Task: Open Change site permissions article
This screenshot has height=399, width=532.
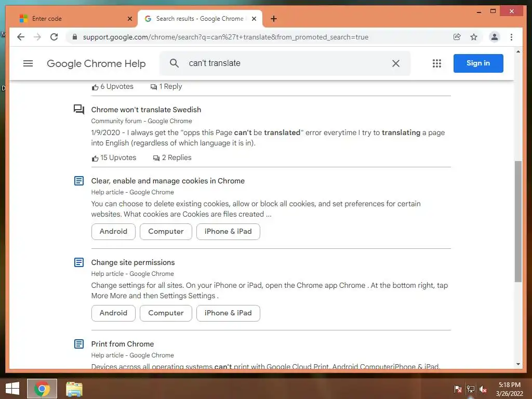Action: [x=132, y=262]
